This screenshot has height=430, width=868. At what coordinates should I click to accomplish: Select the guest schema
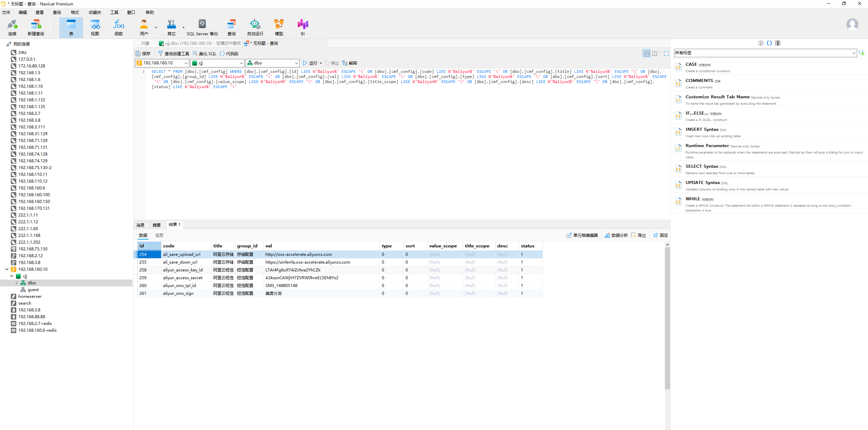[x=33, y=290]
